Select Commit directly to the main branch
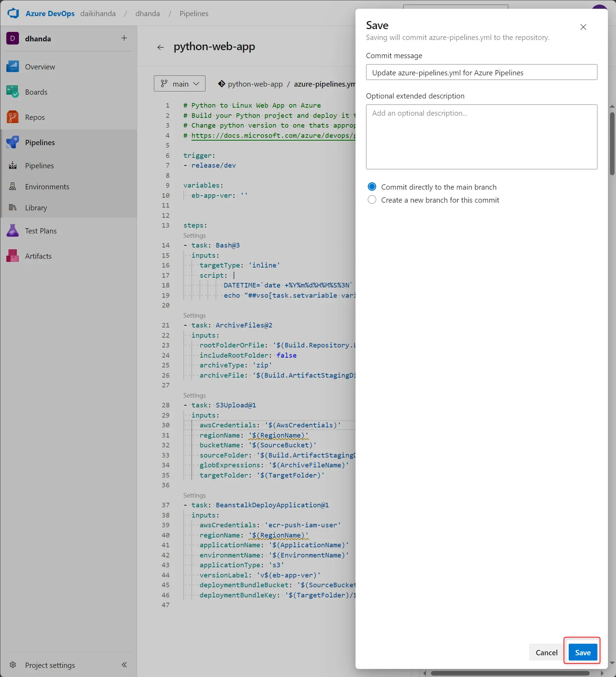The image size is (616, 677). click(372, 187)
